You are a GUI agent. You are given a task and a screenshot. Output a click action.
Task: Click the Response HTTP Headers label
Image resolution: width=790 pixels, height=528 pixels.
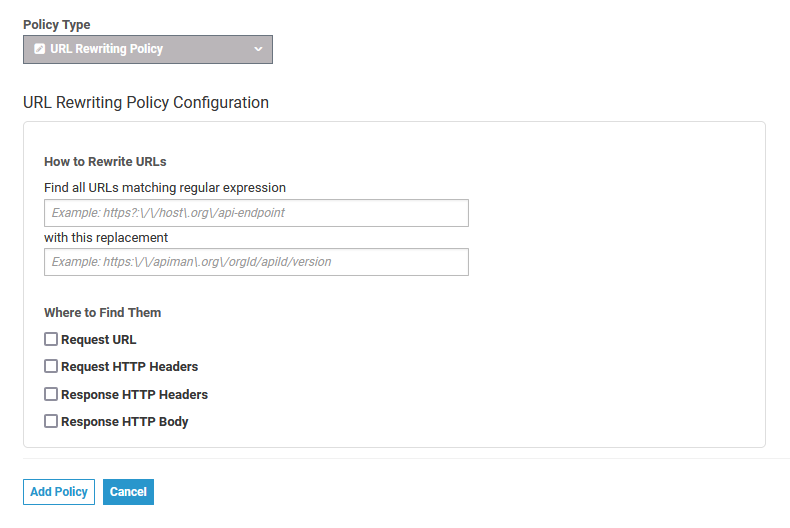click(134, 395)
